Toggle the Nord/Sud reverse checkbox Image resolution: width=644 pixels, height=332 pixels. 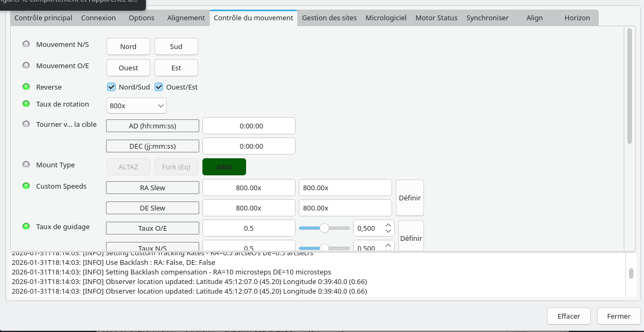[111, 87]
